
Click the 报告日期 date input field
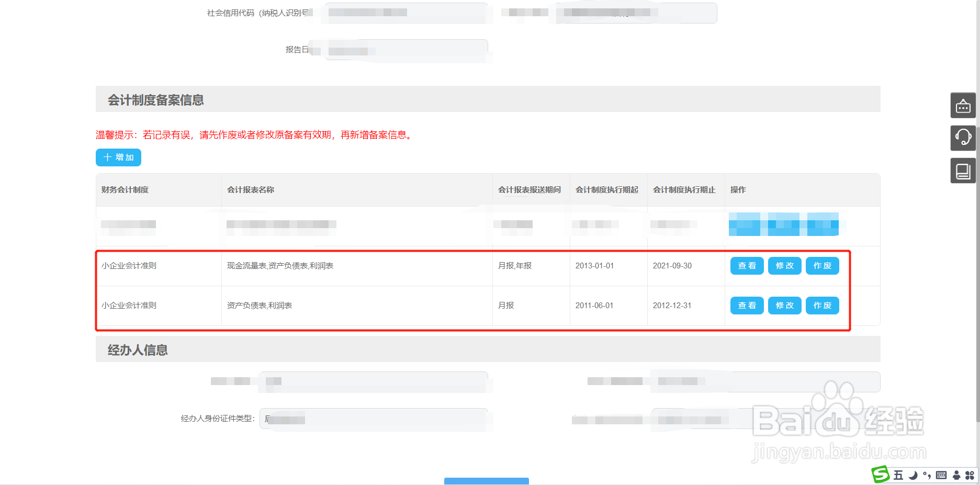click(407, 51)
